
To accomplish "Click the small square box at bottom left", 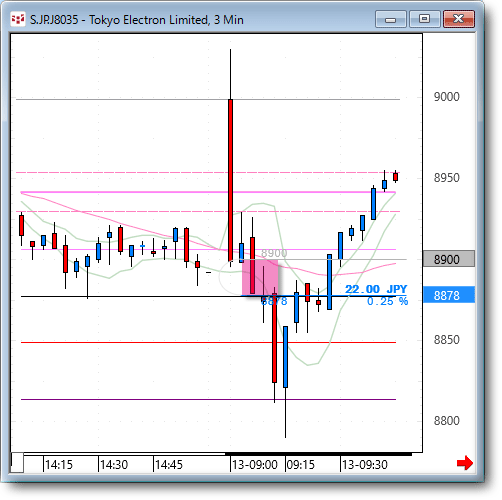I will click(x=17, y=463).
